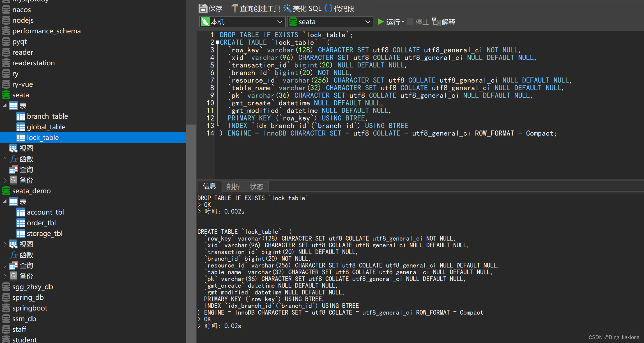Expand the 查询 node under seata_demo
Image resolution: width=644 pixels, height=343 pixels.
pos(5,266)
